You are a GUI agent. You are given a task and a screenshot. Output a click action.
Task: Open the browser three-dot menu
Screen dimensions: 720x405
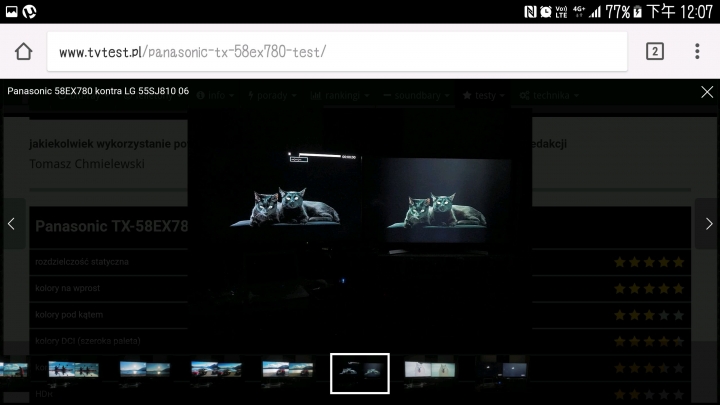697,51
